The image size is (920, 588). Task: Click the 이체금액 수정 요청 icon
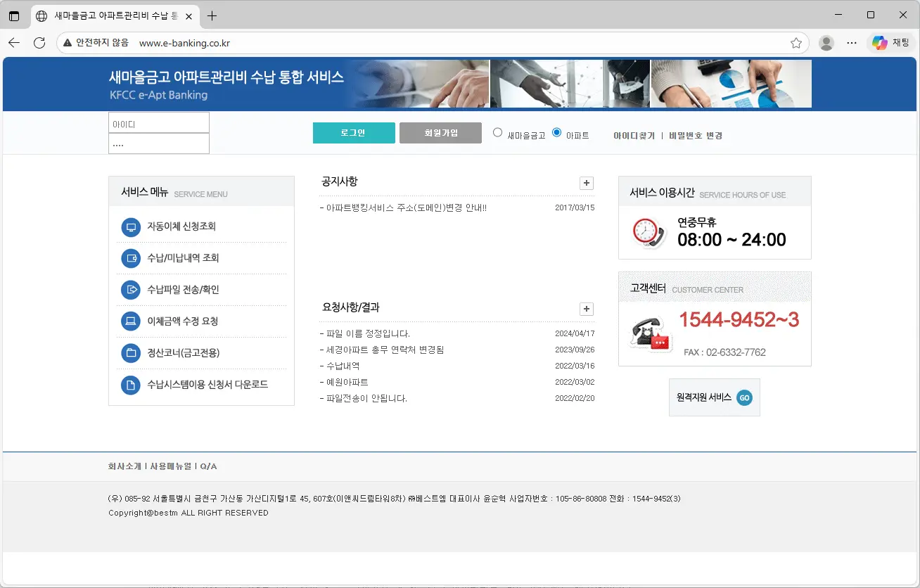click(130, 321)
